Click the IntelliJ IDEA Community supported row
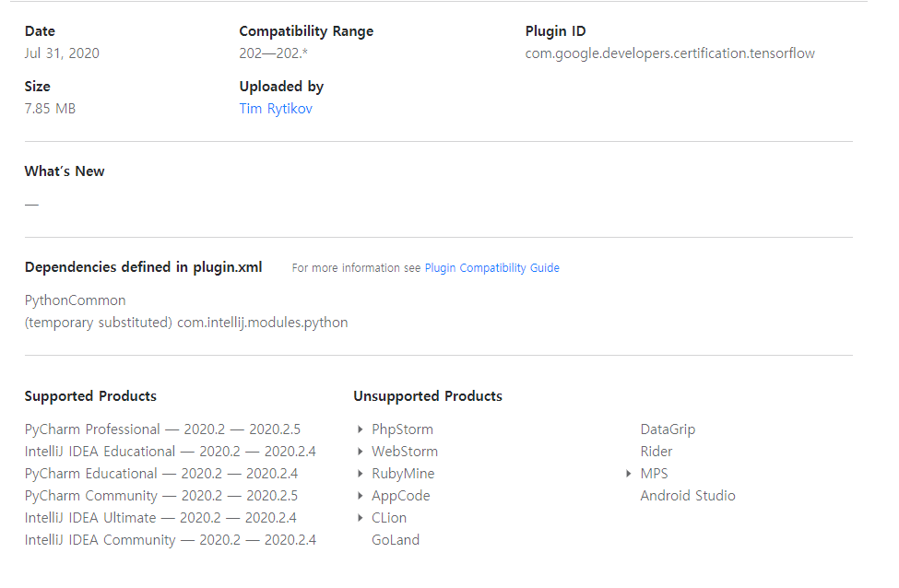The height and width of the screenshot is (588, 899). point(171,540)
